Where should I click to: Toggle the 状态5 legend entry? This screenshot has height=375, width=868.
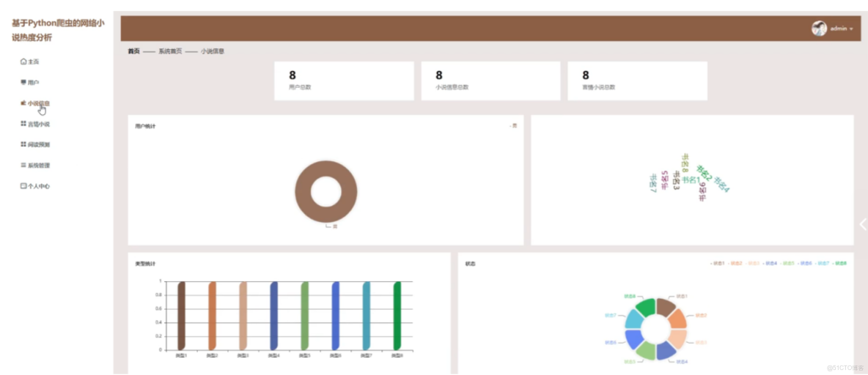pos(787,263)
